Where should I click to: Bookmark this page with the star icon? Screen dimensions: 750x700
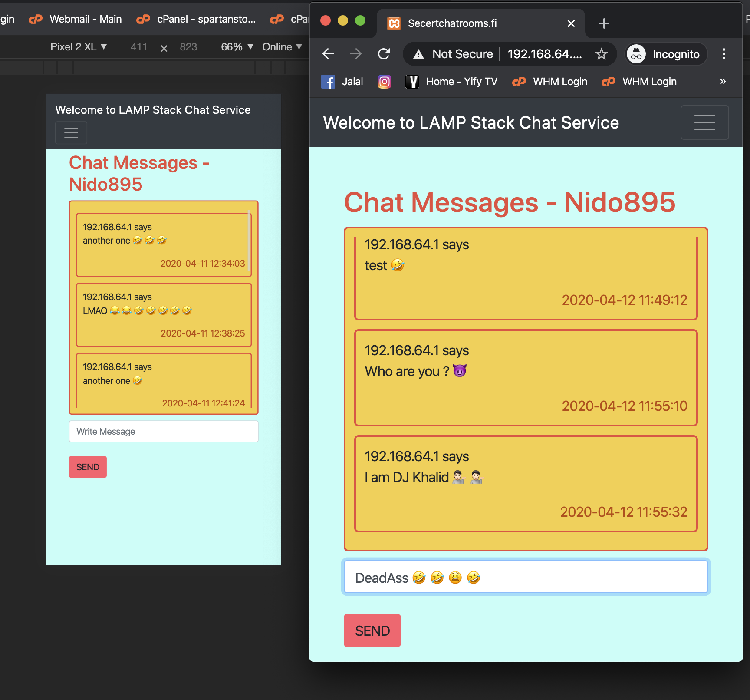[x=601, y=54]
